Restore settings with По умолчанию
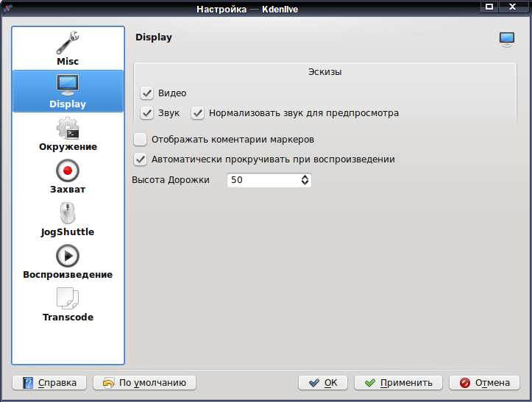 coord(144,383)
